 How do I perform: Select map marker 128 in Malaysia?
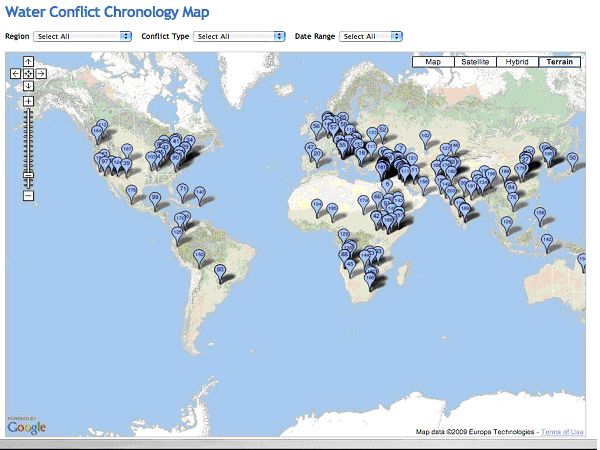pos(507,224)
